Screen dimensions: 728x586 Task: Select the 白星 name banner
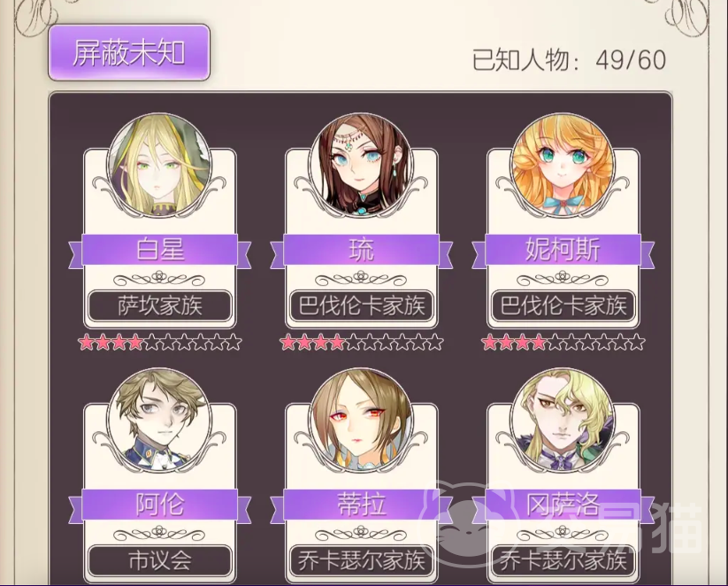click(160, 250)
